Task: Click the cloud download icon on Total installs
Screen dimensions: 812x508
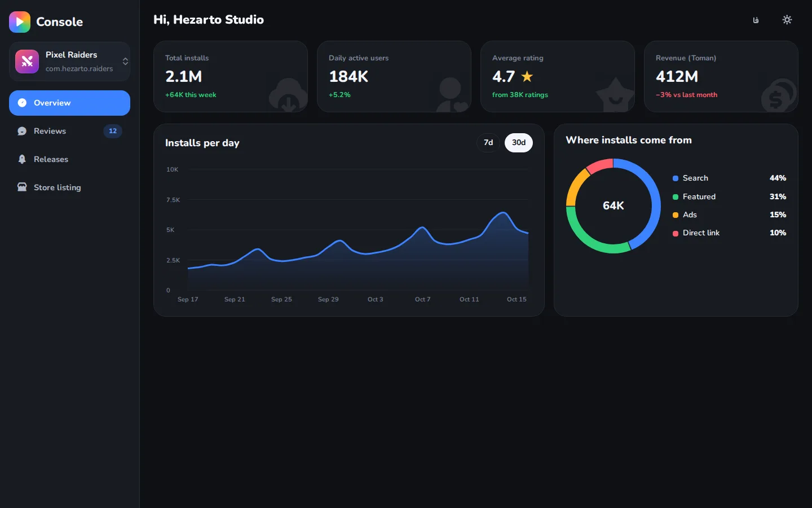Action: tap(288, 95)
